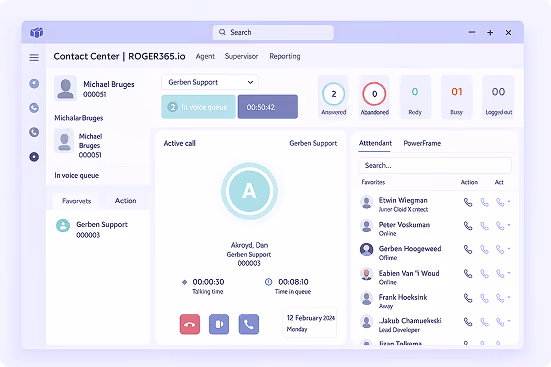This screenshot has height=367, width=551.
Task: Click the Favorites column header
Action: (373, 182)
